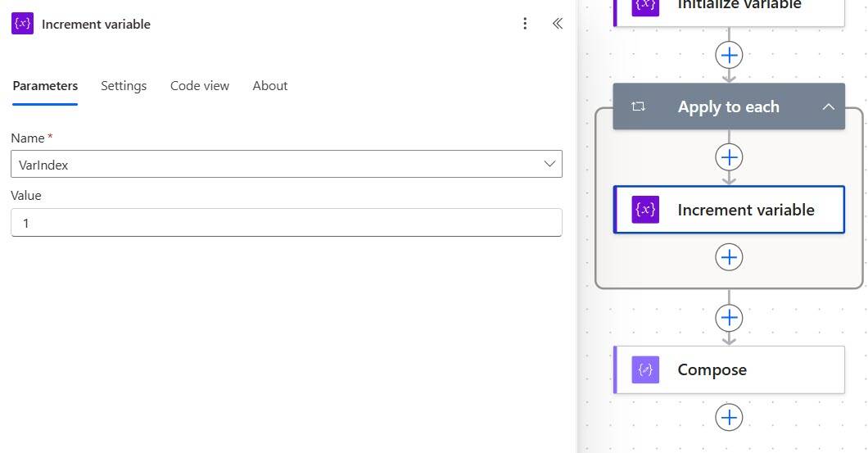Select the Initialize variable action card
Screen dimensions: 868x453
click(729, 11)
